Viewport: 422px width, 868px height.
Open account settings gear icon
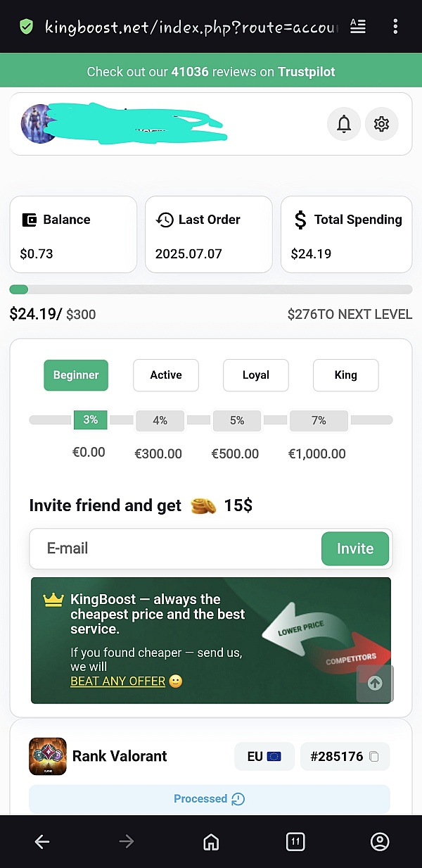[381, 125]
